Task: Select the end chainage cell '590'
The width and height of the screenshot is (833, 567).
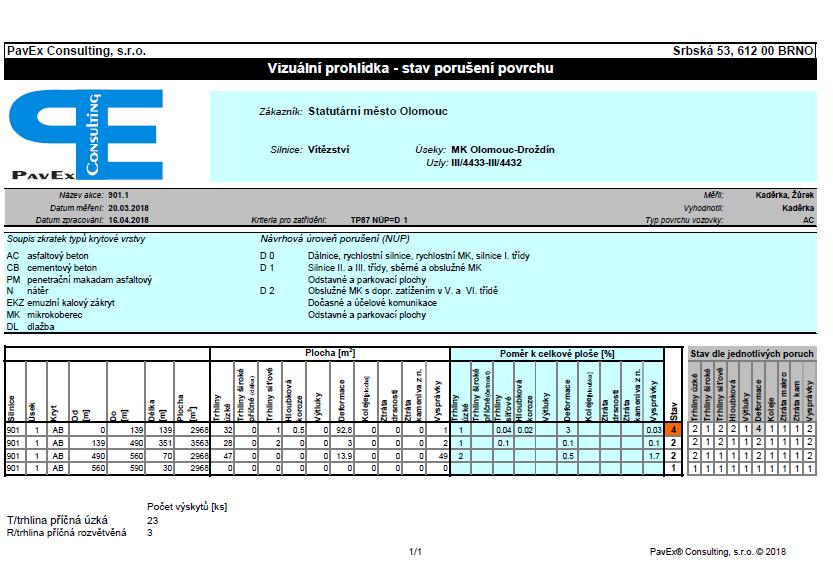Action: pos(126,468)
